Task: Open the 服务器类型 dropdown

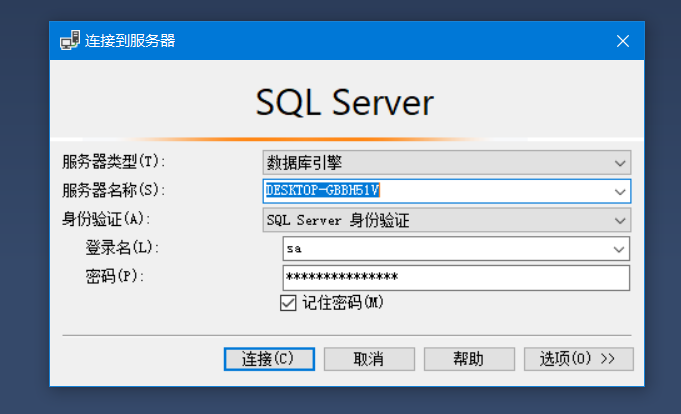Action: (446, 162)
